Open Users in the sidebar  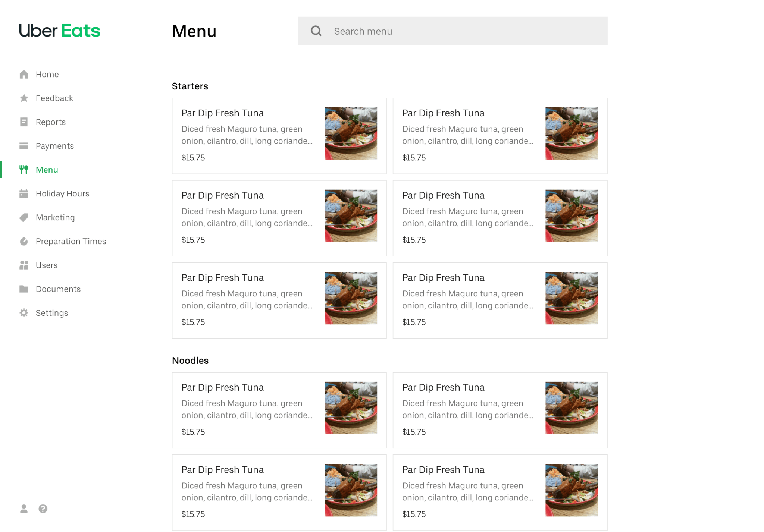[x=47, y=265]
